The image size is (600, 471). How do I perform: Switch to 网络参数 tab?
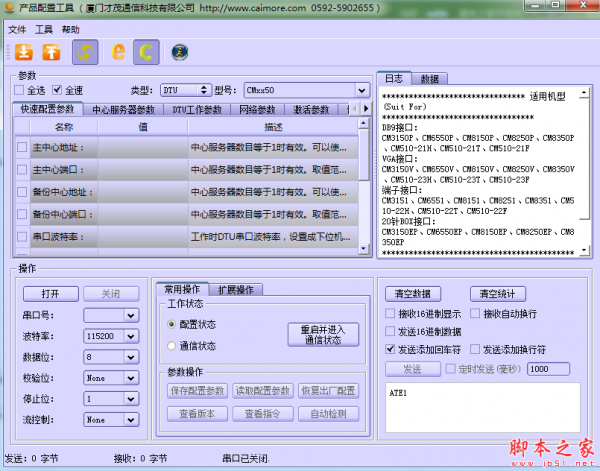257,109
